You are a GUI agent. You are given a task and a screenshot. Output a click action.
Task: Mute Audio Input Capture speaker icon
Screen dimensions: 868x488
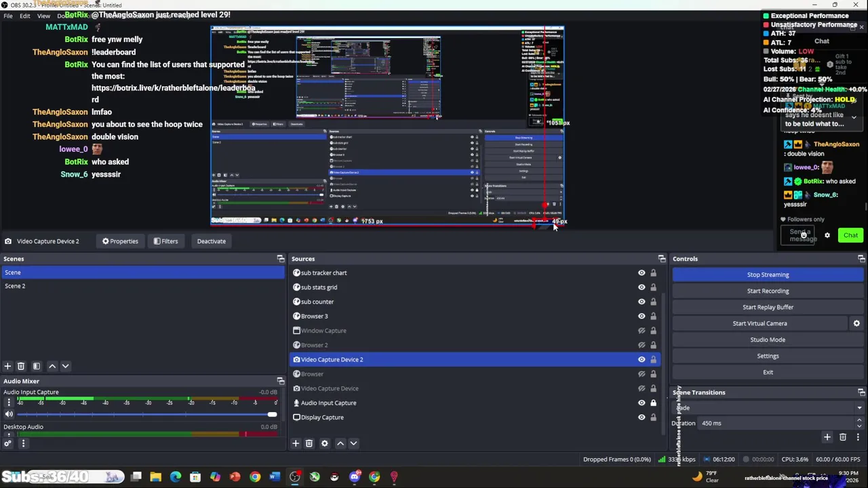(9, 414)
